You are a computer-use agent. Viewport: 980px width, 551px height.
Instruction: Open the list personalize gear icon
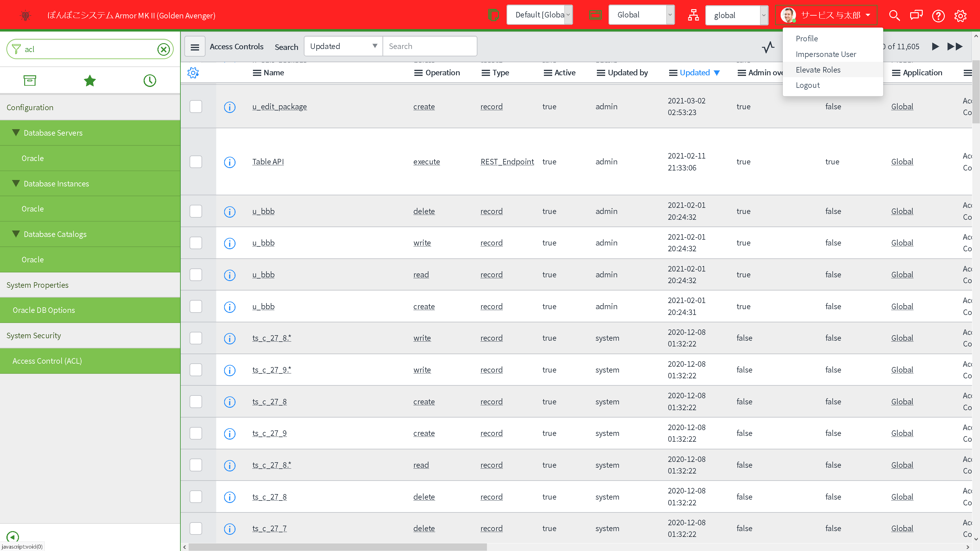click(193, 73)
